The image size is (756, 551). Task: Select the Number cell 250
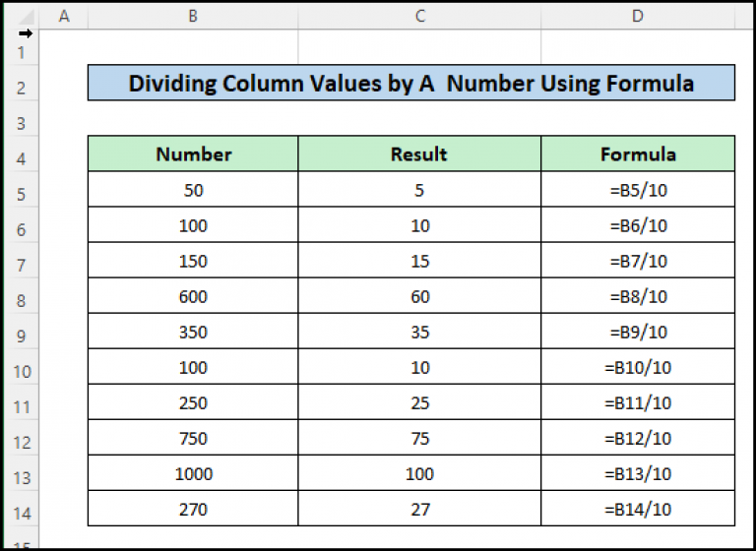click(193, 402)
